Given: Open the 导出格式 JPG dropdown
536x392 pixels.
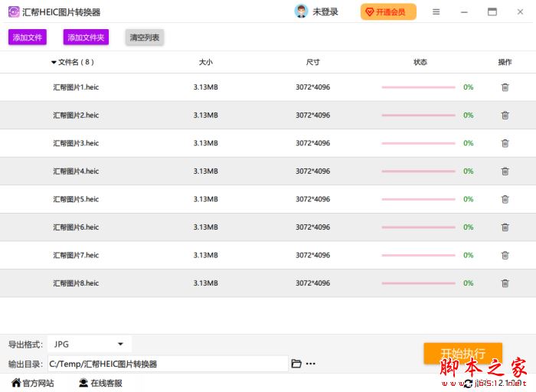Looking at the screenshot, I should (90, 345).
